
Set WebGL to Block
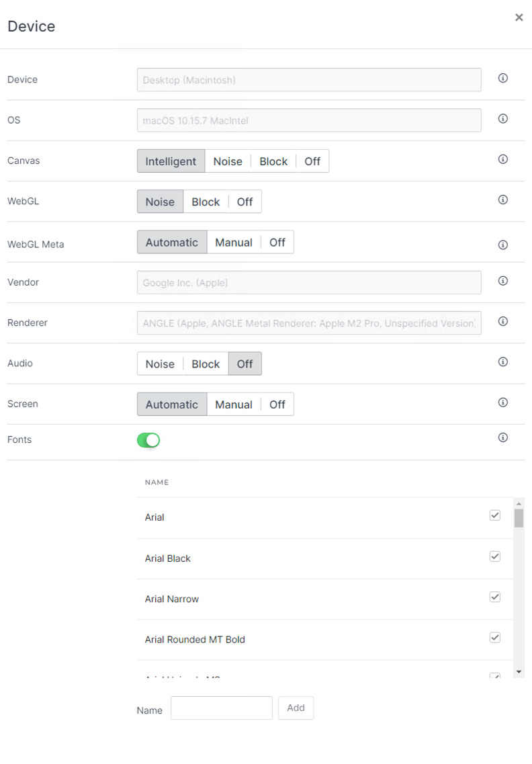[206, 202]
